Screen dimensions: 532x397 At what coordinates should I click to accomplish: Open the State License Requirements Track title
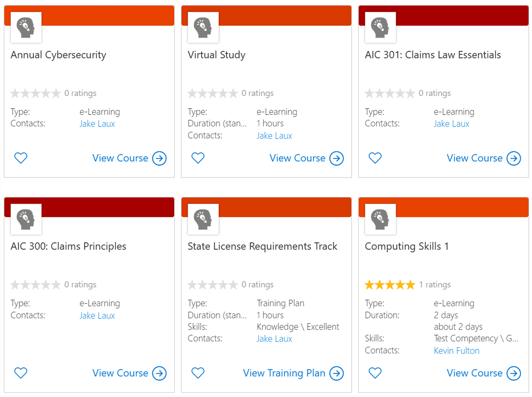point(262,246)
